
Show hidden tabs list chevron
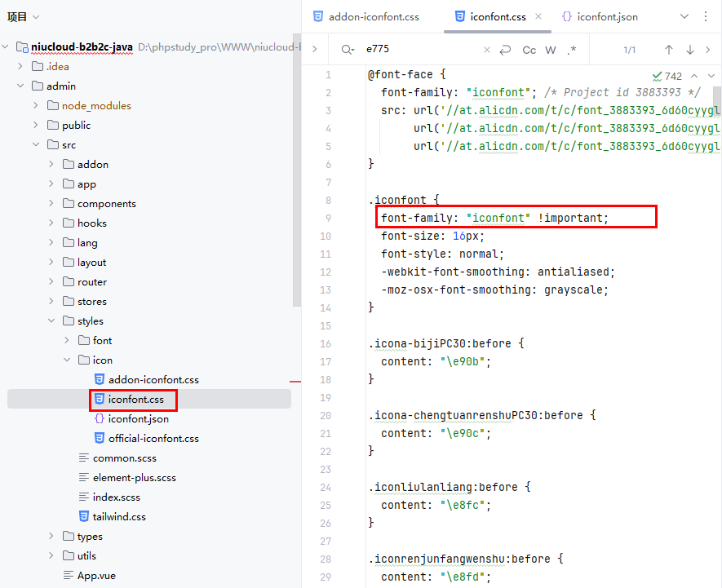(x=684, y=16)
